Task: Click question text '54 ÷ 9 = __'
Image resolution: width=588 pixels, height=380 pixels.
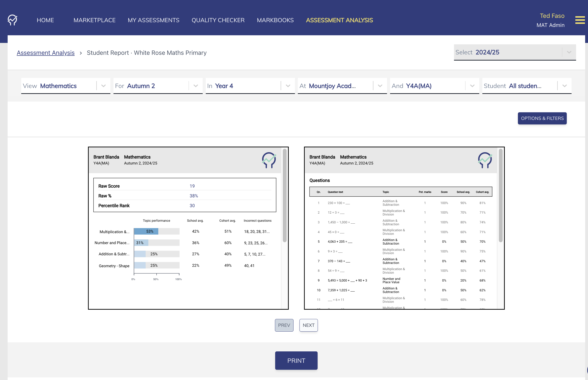Action: tap(336, 271)
